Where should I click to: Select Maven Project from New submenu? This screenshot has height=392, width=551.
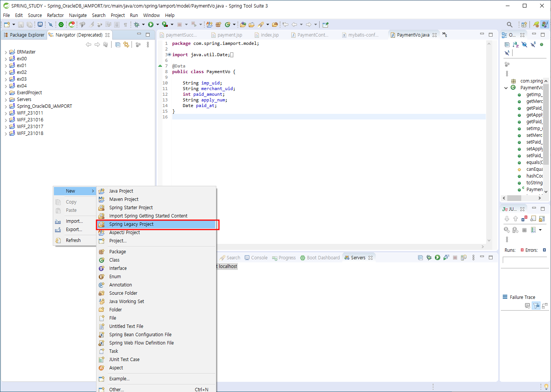pos(156,199)
